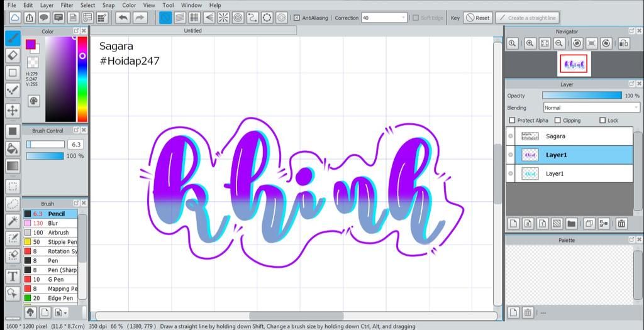Viewport: 644px width, 330px height.
Task: Create a layer folder
Action: [571, 224]
